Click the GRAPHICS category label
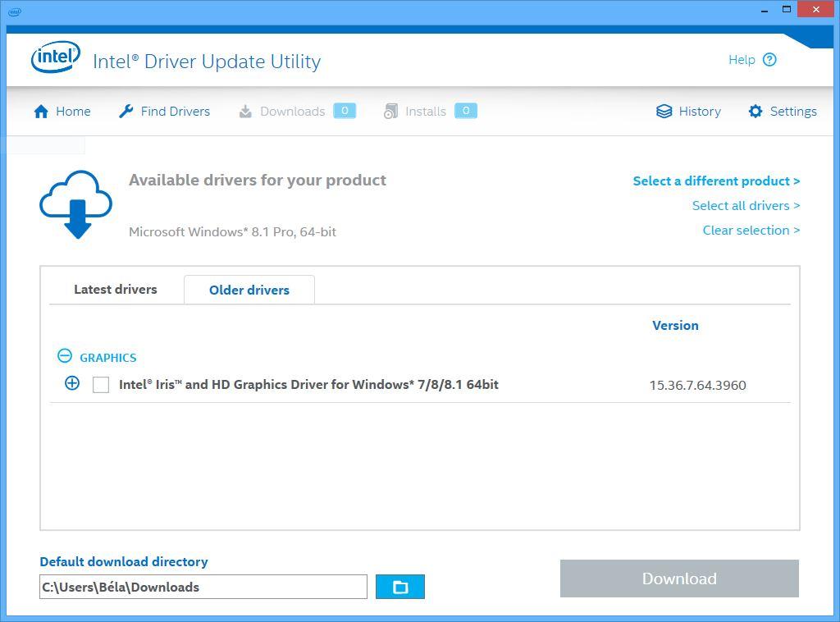The height and width of the screenshot is (622, 840). coord(108,357)
